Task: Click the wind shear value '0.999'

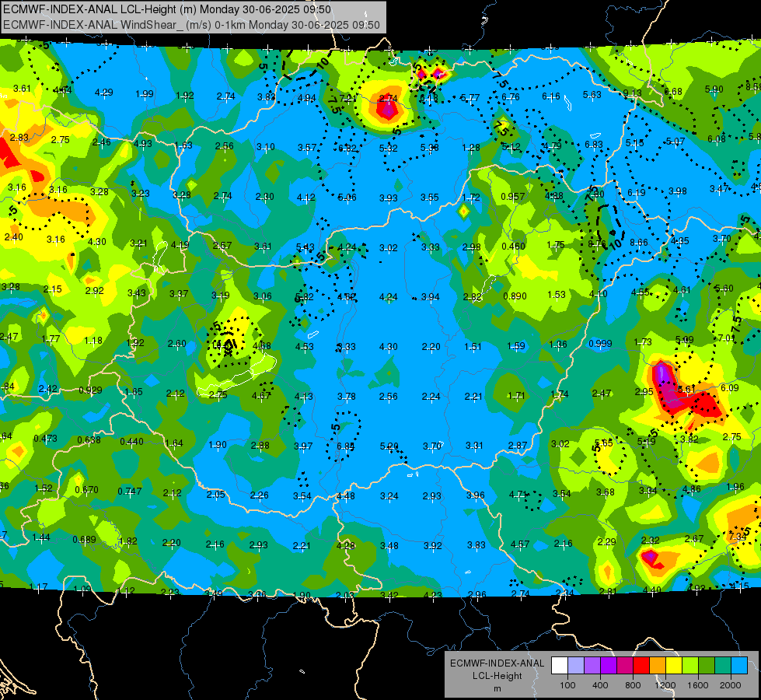Action: 600,344
